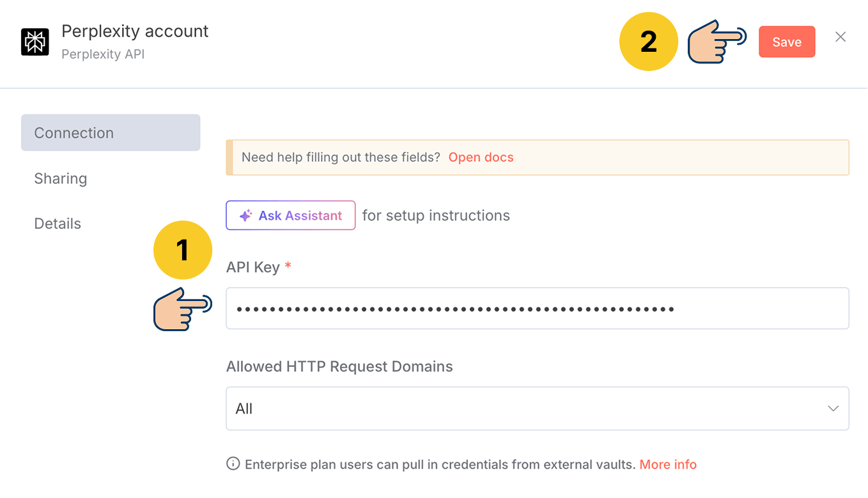868x498 pixels.
Task: Switch to the Sharing tab
Action: [x=60, y=178]
